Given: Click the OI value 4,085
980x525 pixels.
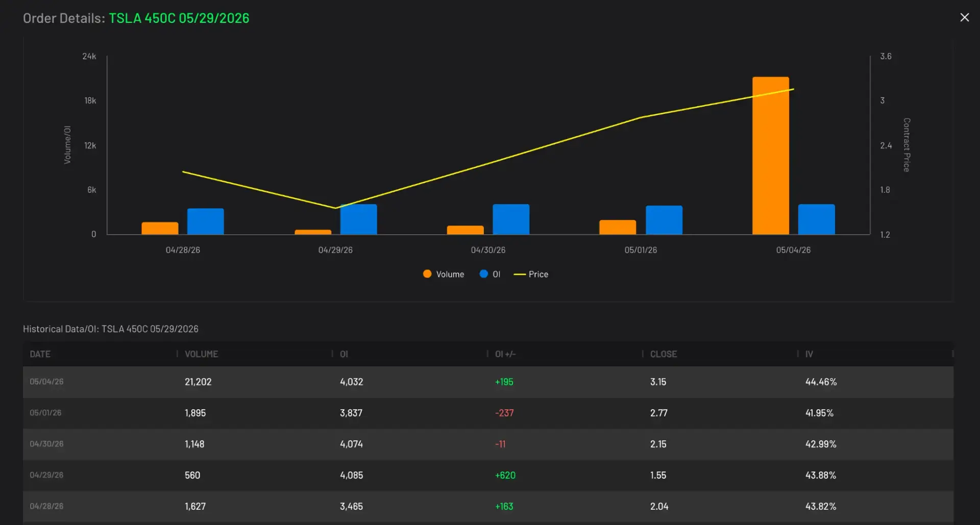Looking at the screenshot, I should (x=351, y=475).
